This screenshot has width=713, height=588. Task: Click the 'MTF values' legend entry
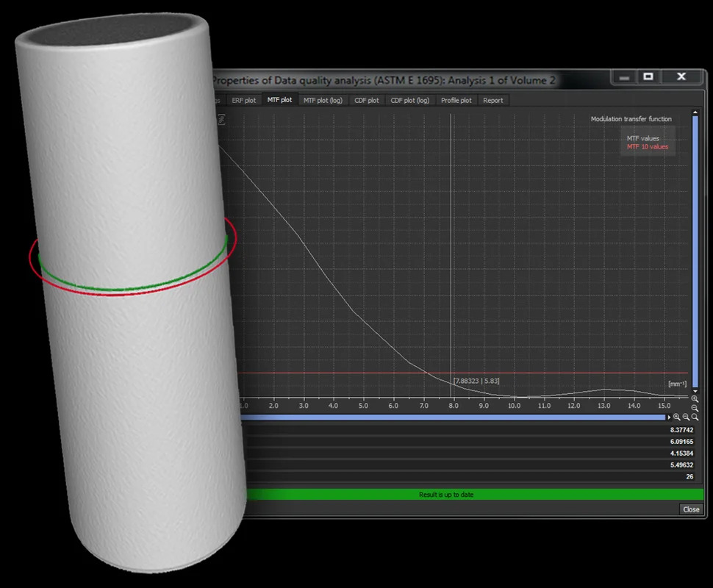(x=642, y=138)
